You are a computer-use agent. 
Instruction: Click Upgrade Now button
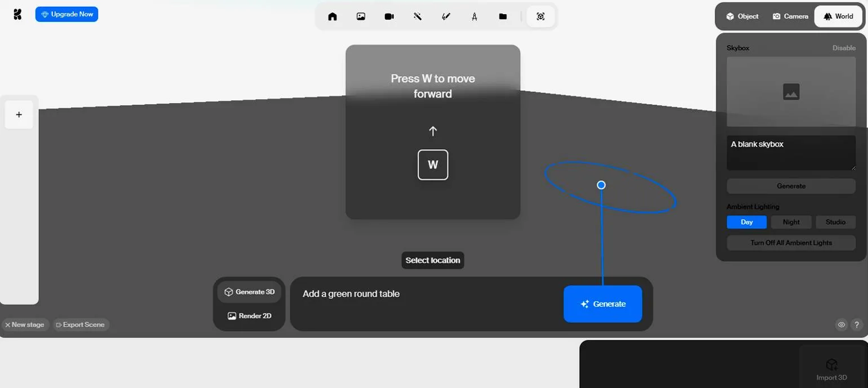67,14
